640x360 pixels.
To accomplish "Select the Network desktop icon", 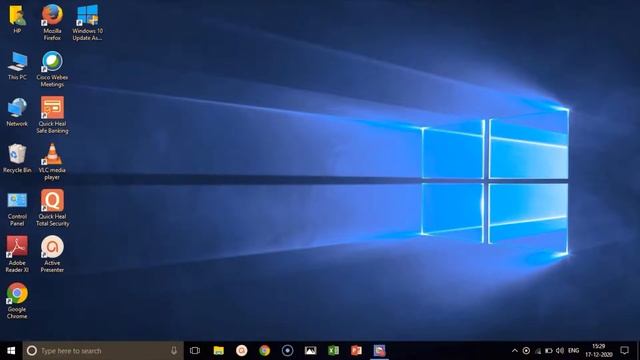I will 17,112.
